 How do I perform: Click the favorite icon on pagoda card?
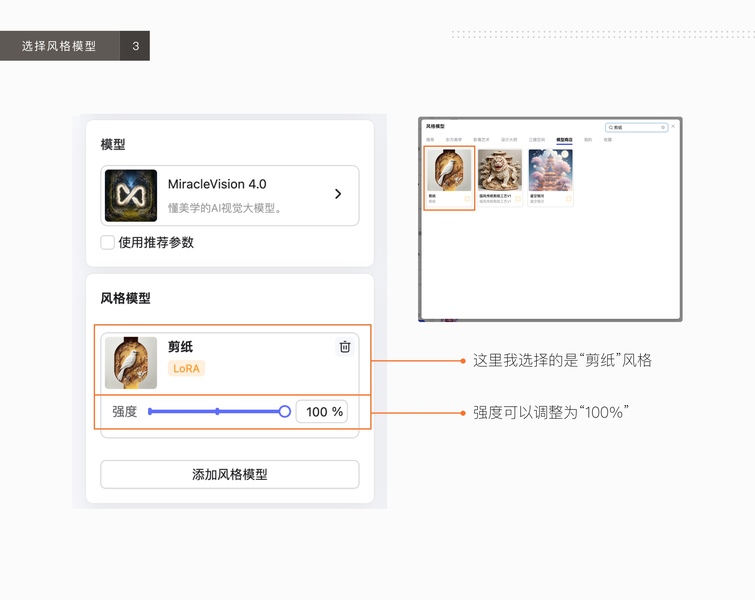569,199
